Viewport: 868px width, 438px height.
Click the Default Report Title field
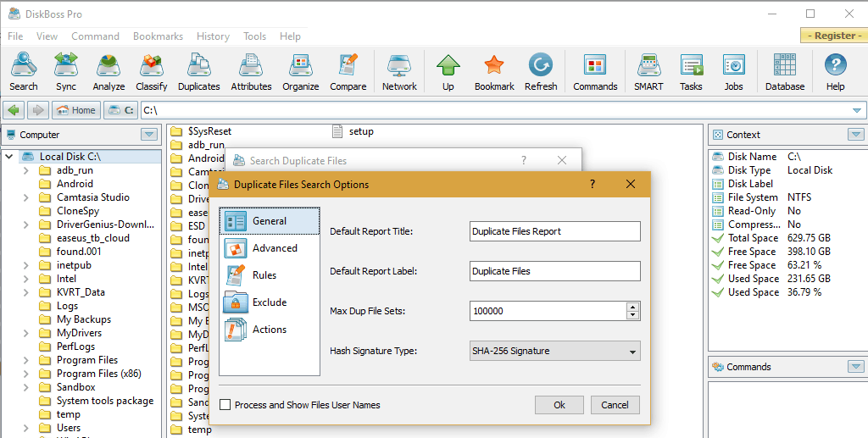pos(554,231)
